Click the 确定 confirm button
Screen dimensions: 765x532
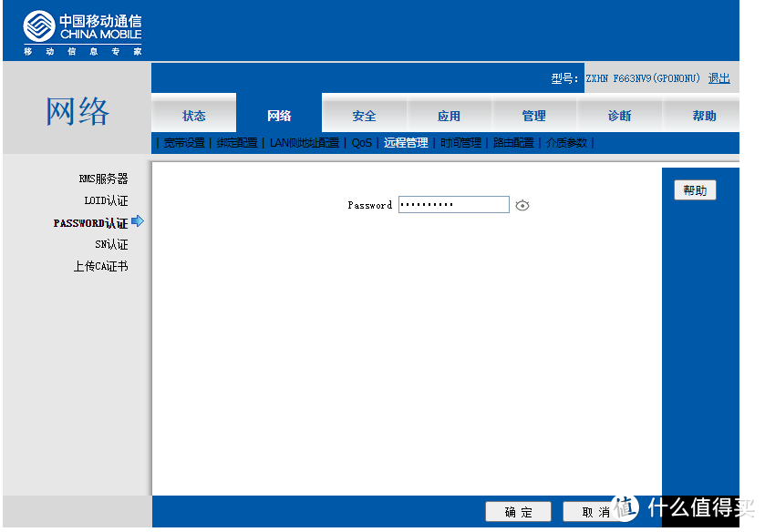pyautogui.click(x=518, y=512)
